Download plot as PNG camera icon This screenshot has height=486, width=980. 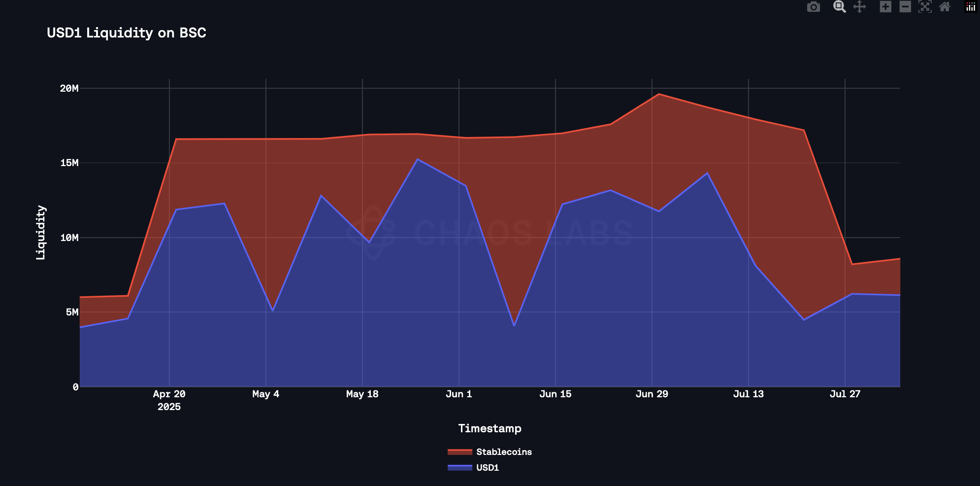pos(814,7)
